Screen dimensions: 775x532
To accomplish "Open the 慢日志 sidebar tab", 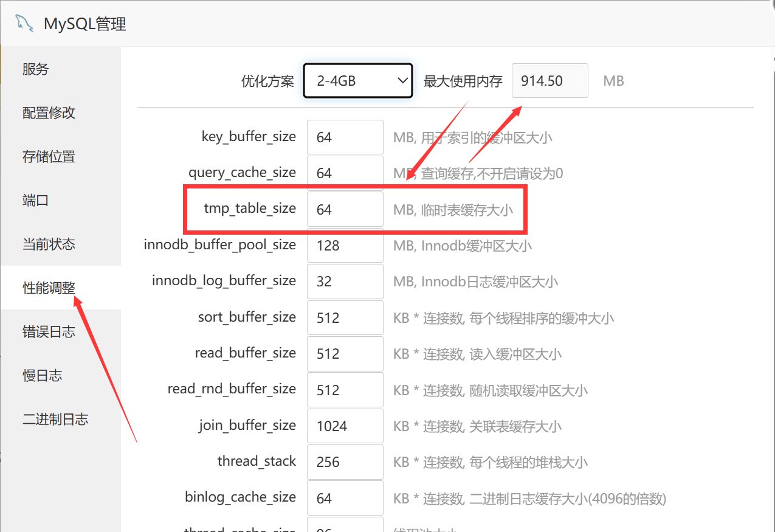I will click(42, 376).
